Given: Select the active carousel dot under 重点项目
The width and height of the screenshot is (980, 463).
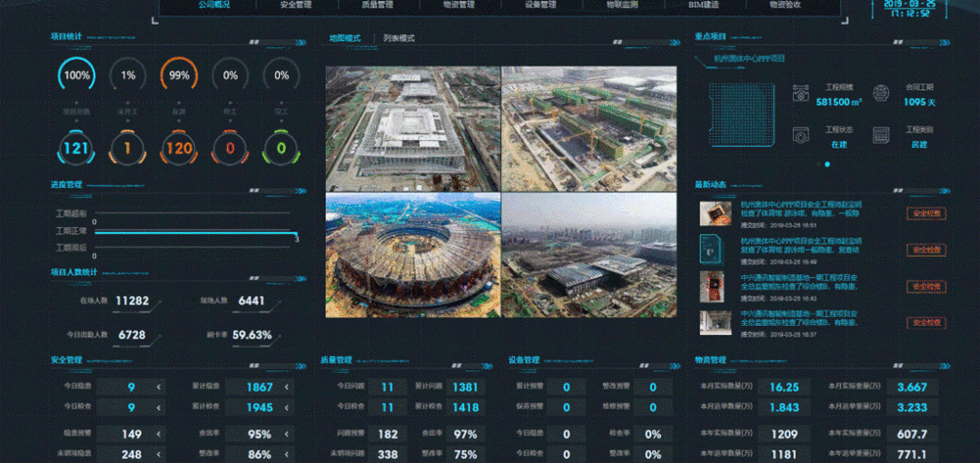Looking at the screenshot, I should 827,164.
